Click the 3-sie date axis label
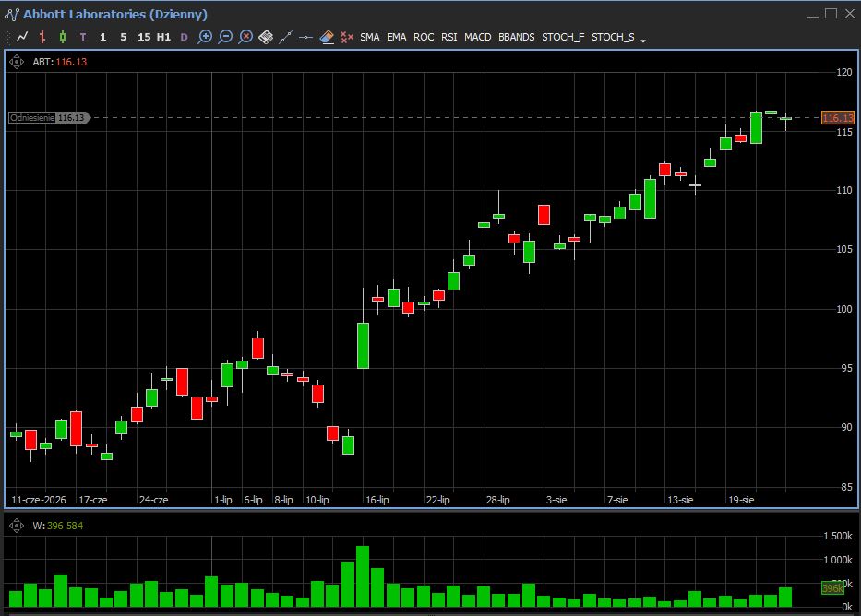The width and height of the screenshot is (861, 616). pos(556,500)
